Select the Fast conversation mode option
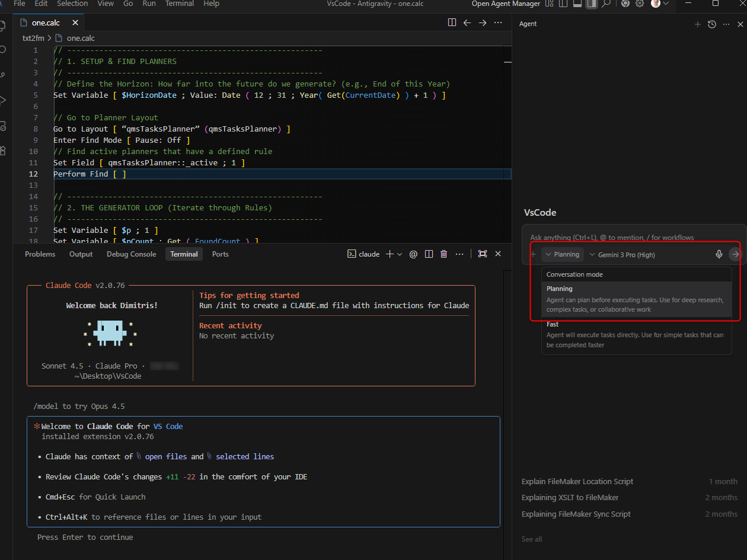747x560 pixels. [636, 335]
